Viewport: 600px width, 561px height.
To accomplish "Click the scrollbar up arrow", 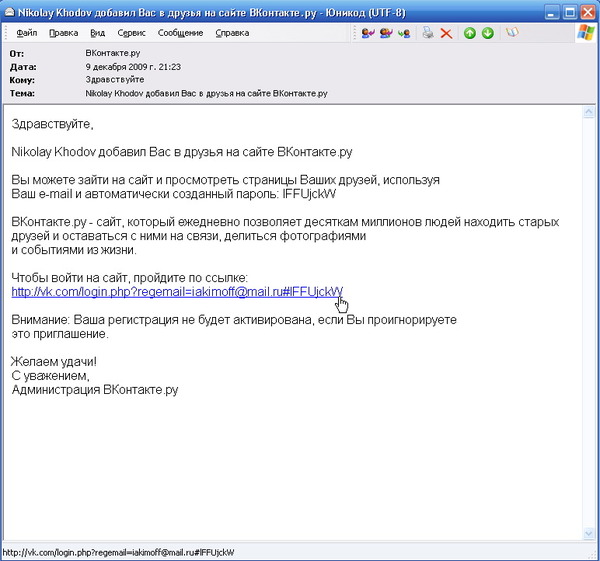I will (x=588, y=112).
